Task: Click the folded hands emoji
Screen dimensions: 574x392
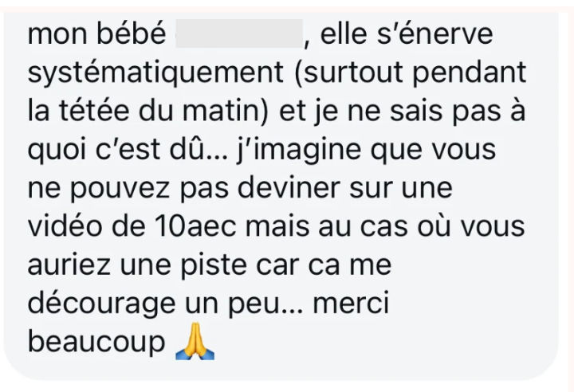Action: coord(195,341)
